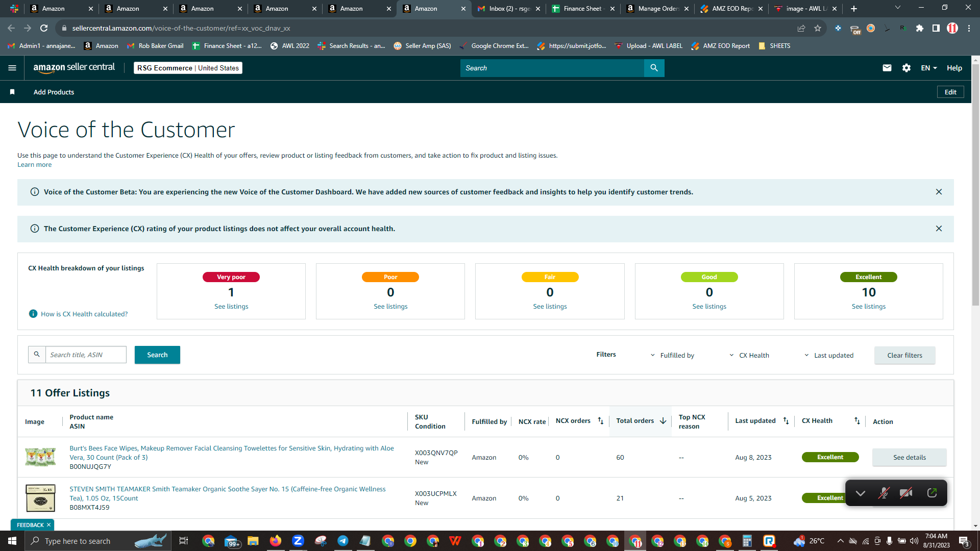Click the Steven Smith tea product thumbnail
Image resolution: width=980 pixels, height=551 pixels.
click(40, 498)
